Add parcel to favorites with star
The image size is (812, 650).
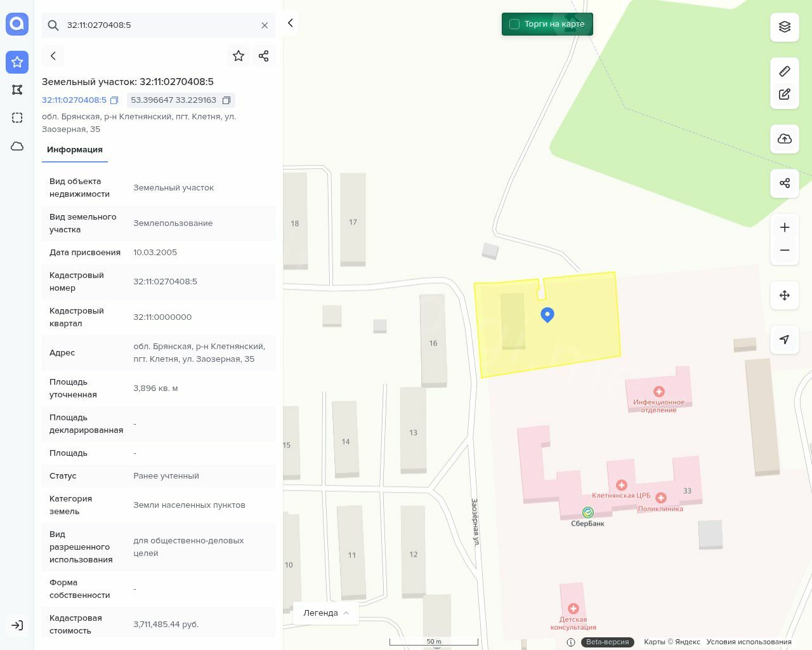[239, 56]
